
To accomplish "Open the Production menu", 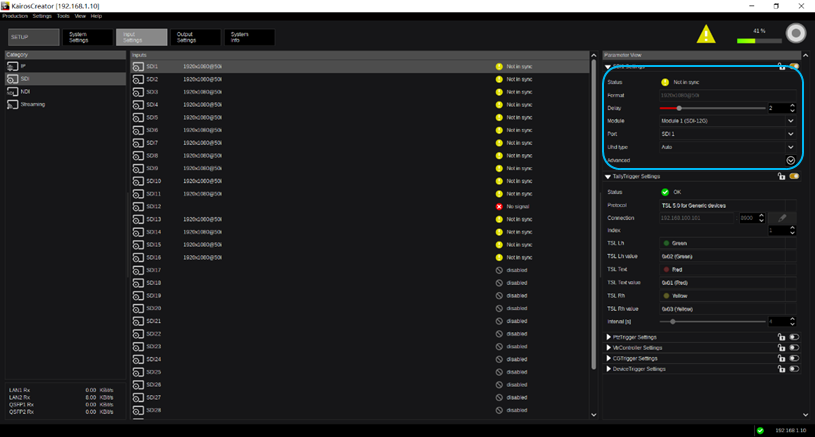I will 15,16.
